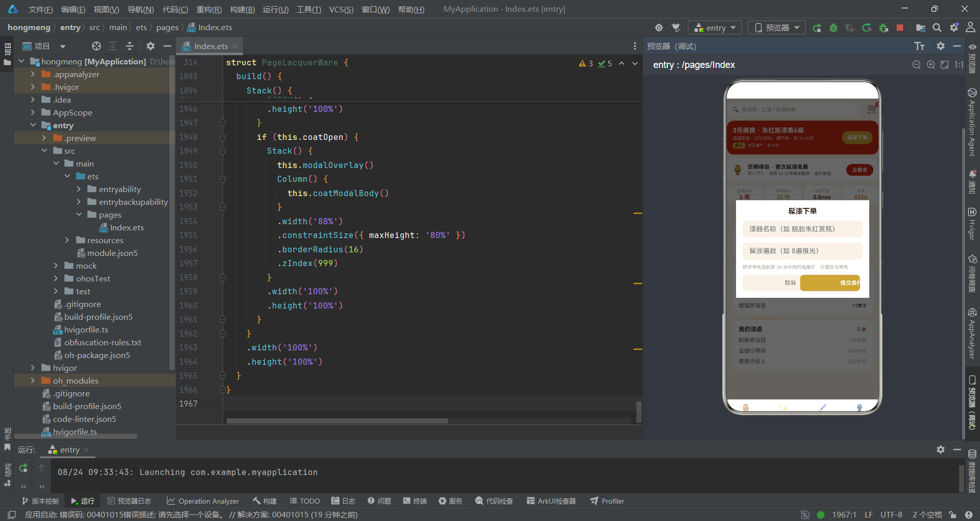
Task: Toggle tool window bars icon at bottom-left
Action: pyautogui.click(x=12, y=515)
